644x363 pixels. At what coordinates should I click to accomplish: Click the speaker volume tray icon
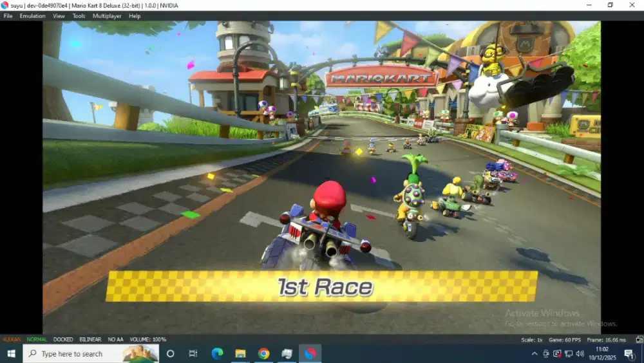[581, 353]
